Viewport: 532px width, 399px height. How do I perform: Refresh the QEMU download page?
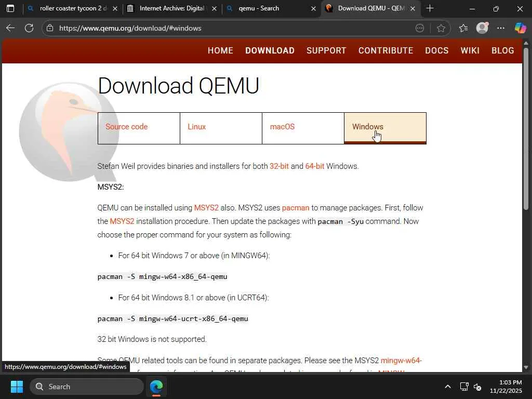pos(29,28)
